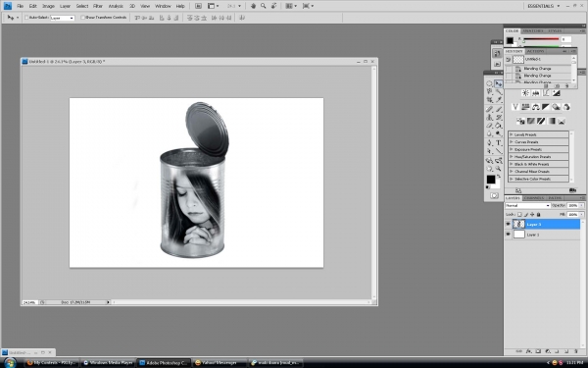Viewport: 588px width, 368px height.
Task: Toggle Lock transparent pixels
Action: click(x=519, y=214)
